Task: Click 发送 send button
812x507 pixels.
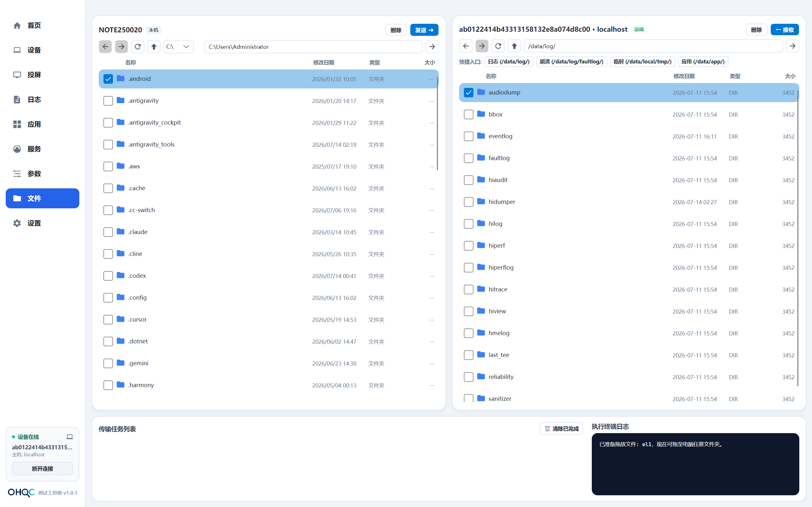Action: (424, 30)
